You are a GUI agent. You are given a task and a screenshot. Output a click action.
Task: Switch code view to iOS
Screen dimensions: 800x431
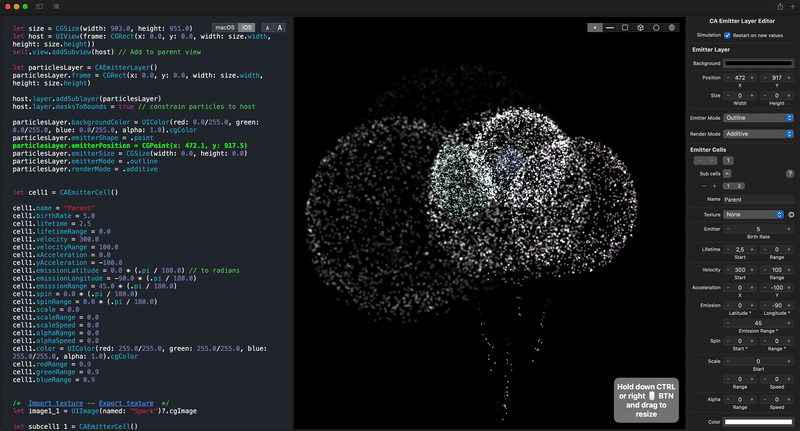coord(245,26)
